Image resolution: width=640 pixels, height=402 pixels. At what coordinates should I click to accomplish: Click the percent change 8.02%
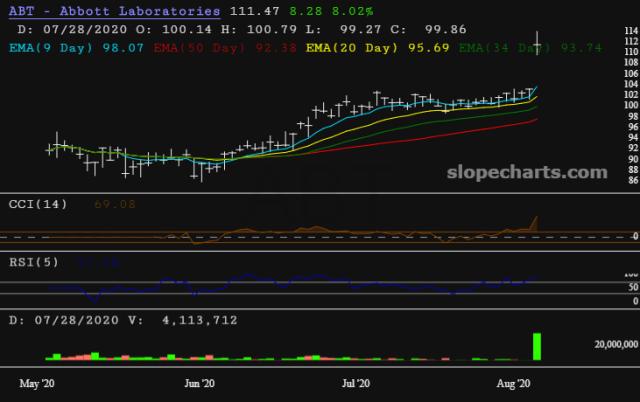(353, 11)
